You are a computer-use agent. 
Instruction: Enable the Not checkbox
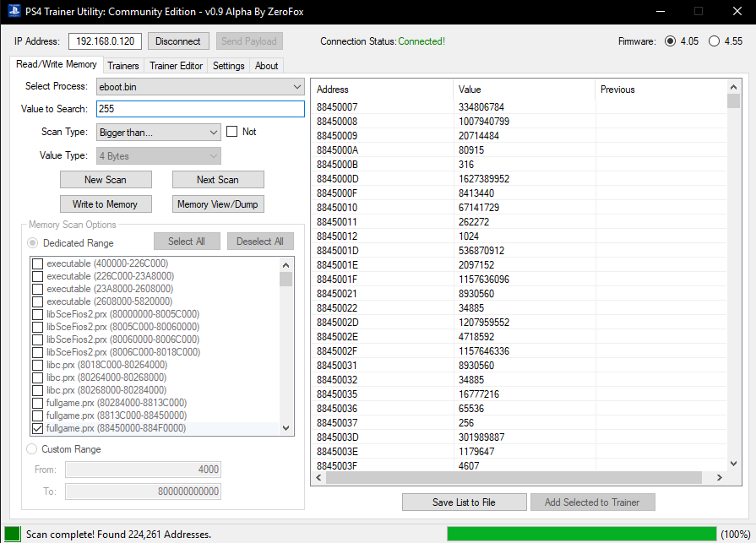[x=232, y=132]
